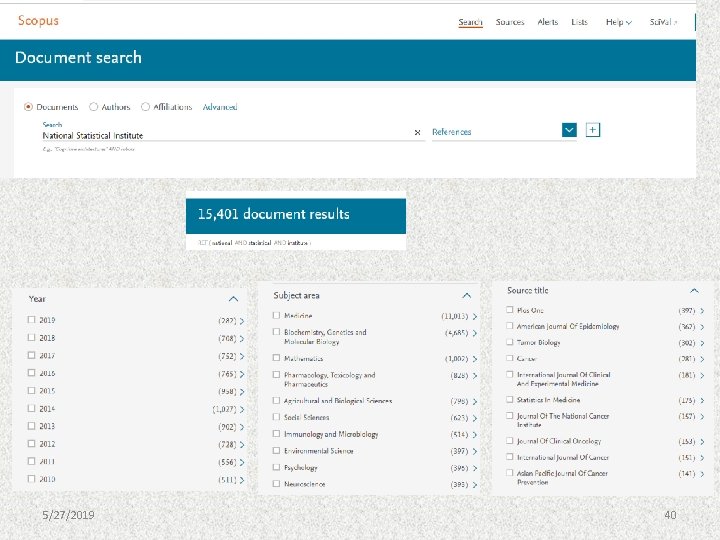Go to the Search tab
This screenshot has height=540, width=720.
tap(470, 22)
